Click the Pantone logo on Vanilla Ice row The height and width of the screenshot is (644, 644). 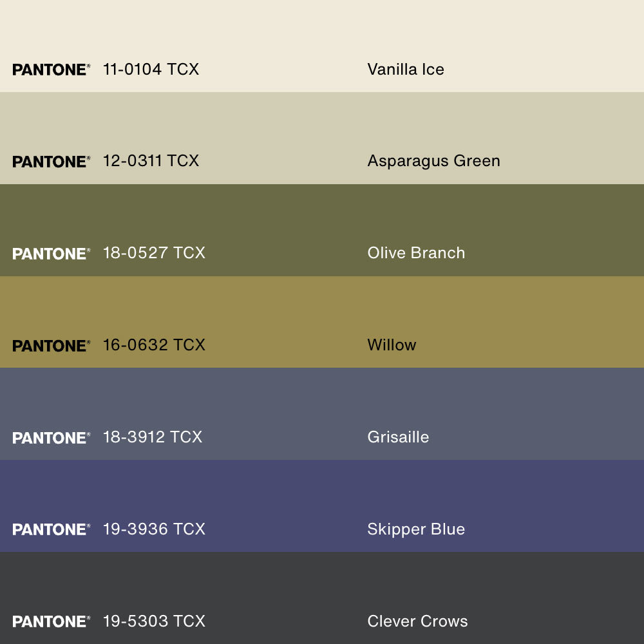pos(51,70)
